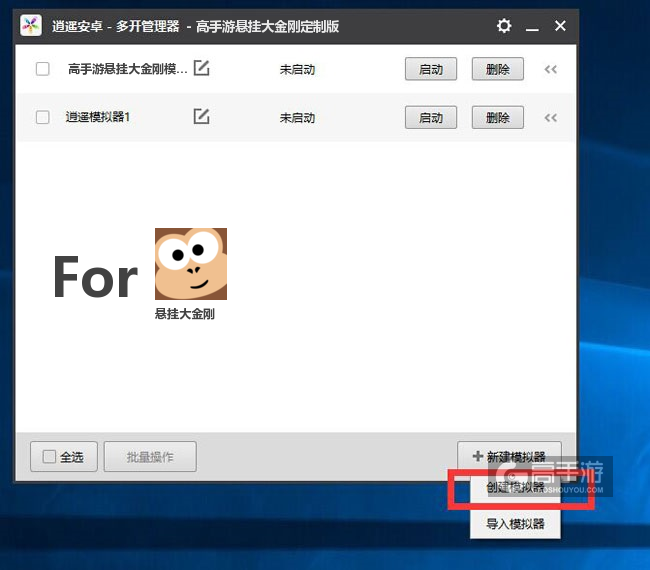Choose 导入模拟器 from the popup menu
Screen dimensions: 650x570
[515, 523]
